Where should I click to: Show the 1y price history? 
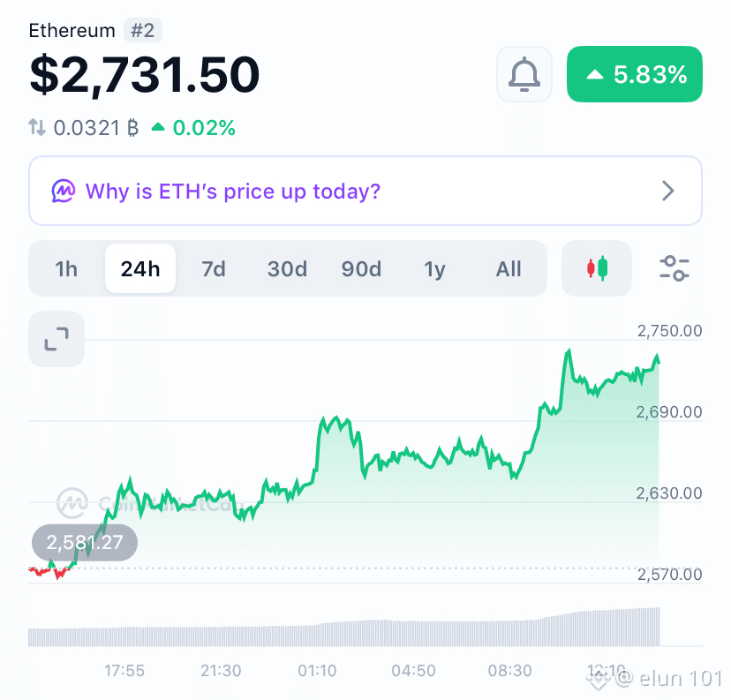tap(434, 269)
